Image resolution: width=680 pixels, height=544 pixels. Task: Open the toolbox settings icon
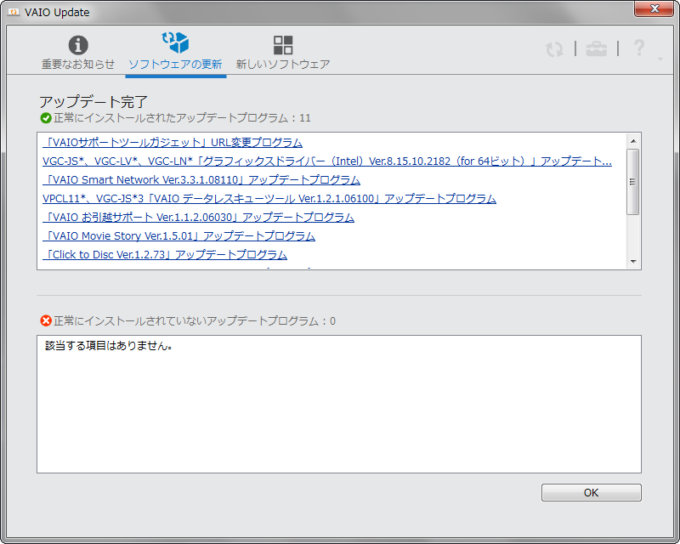tap(596, 49)
